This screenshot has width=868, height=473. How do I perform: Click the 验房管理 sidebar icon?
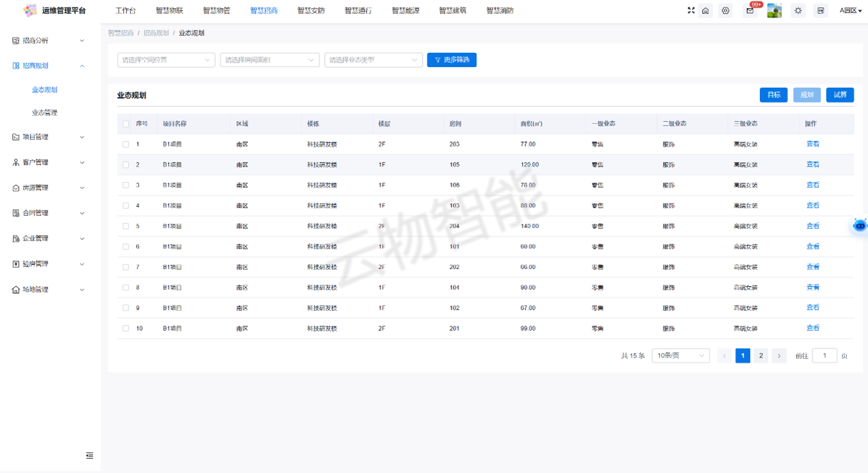click(16, 264)
